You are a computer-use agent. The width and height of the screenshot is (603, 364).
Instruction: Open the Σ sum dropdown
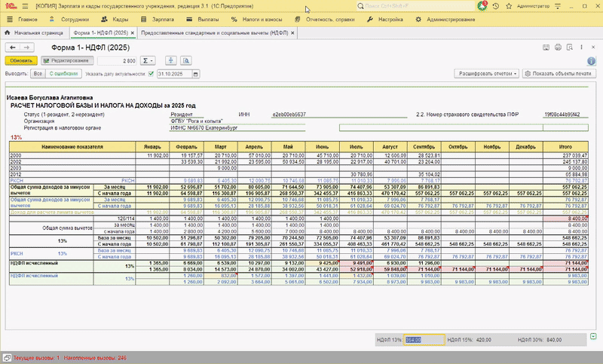pos(147,61)
